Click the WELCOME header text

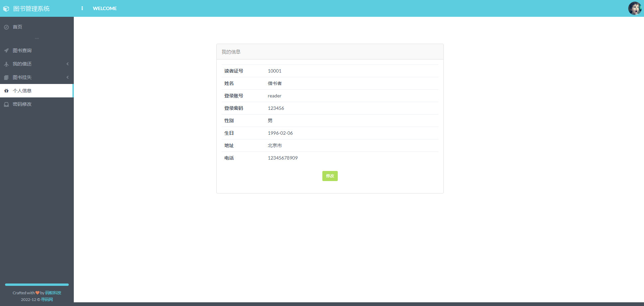point(105,8)
